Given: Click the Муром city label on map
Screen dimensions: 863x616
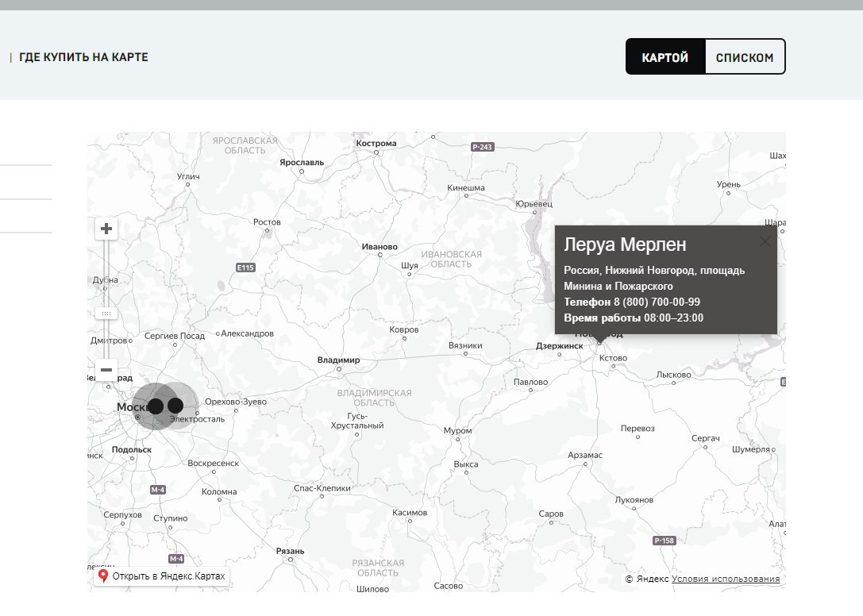Looking at the screenshot, I should pyautogui.click(x=457, y=430).
